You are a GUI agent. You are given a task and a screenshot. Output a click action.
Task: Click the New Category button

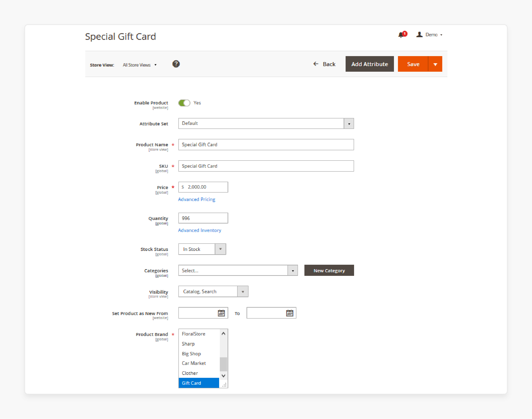(329, 270)
